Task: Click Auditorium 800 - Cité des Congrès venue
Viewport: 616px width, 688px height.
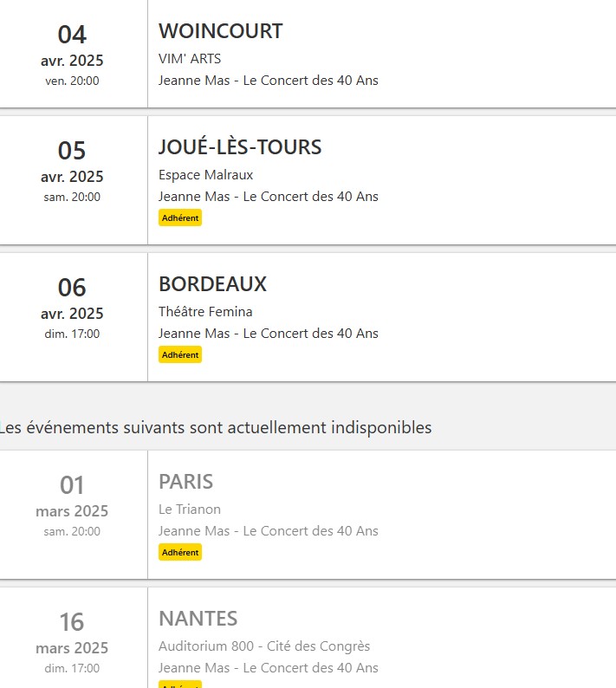Action: click(x=264, y=646)
